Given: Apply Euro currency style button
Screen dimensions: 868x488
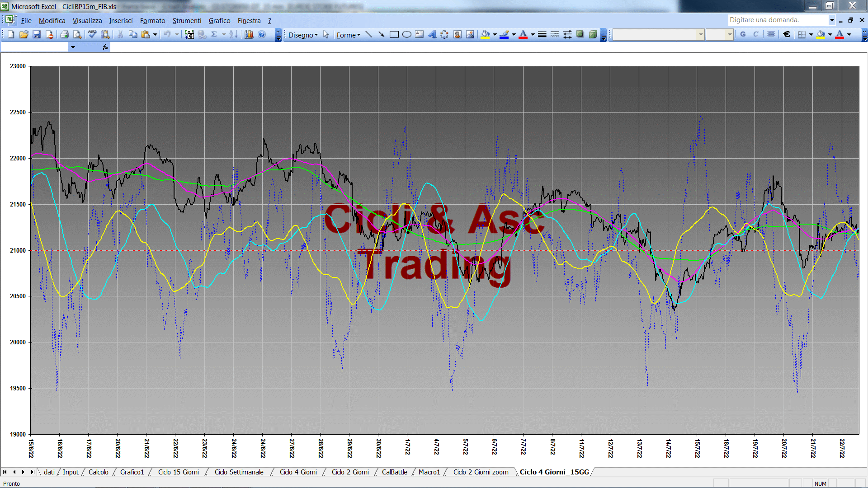Looking at the screenshot, I should (x=787, y=34).
